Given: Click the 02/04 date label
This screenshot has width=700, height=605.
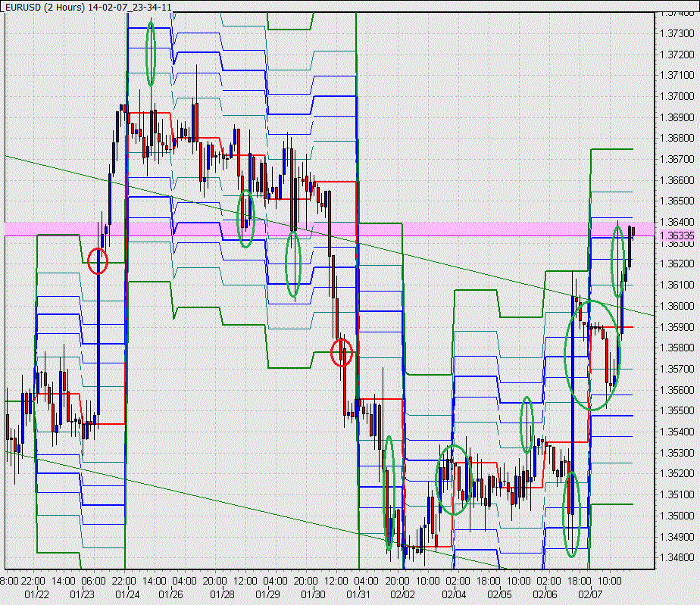Looking at the screenshot, I should coord(454,594).
